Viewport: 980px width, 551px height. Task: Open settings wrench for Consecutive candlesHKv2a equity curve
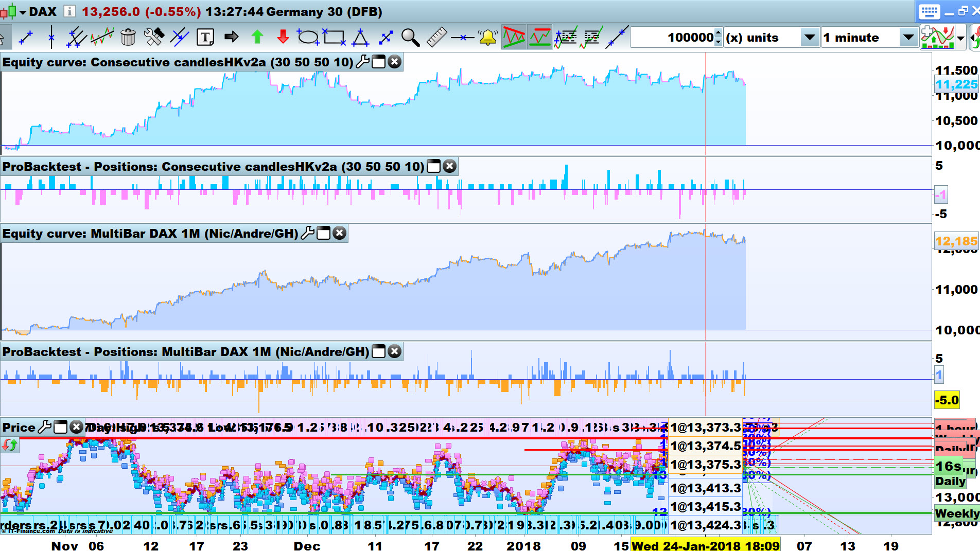tap(362, 62)
